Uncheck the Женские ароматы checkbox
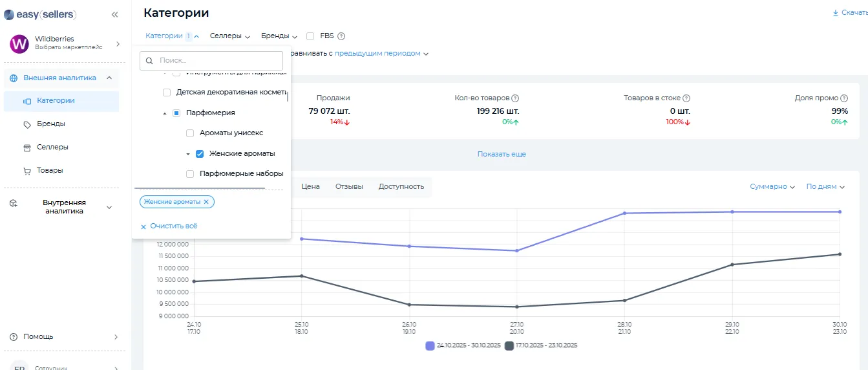Screen dimensions: 868x370 point(200,154)
